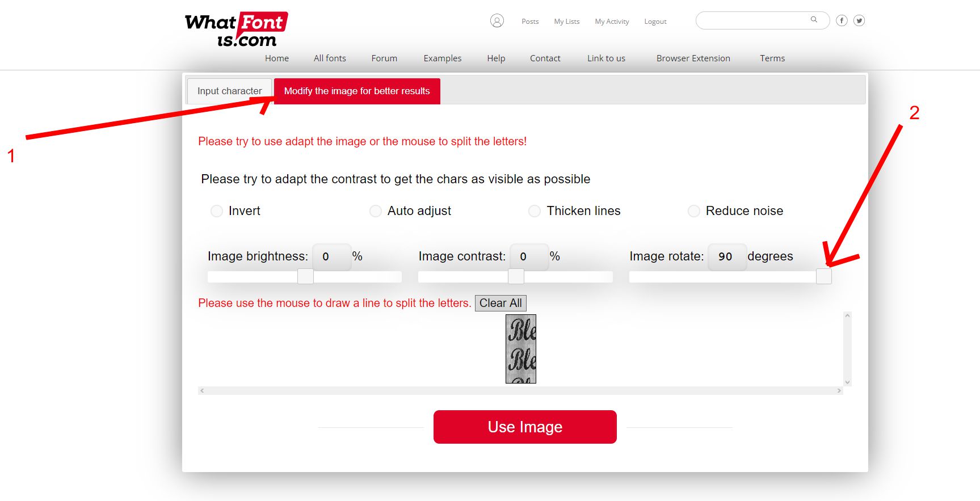Click the user profile avatar icon
Screen dimensions: 980x501
[497, 21]
